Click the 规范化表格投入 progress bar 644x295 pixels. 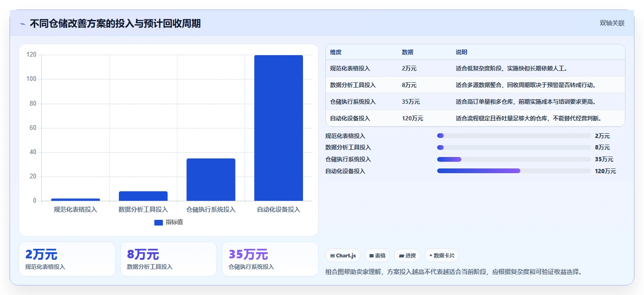(x=514, y=136)
